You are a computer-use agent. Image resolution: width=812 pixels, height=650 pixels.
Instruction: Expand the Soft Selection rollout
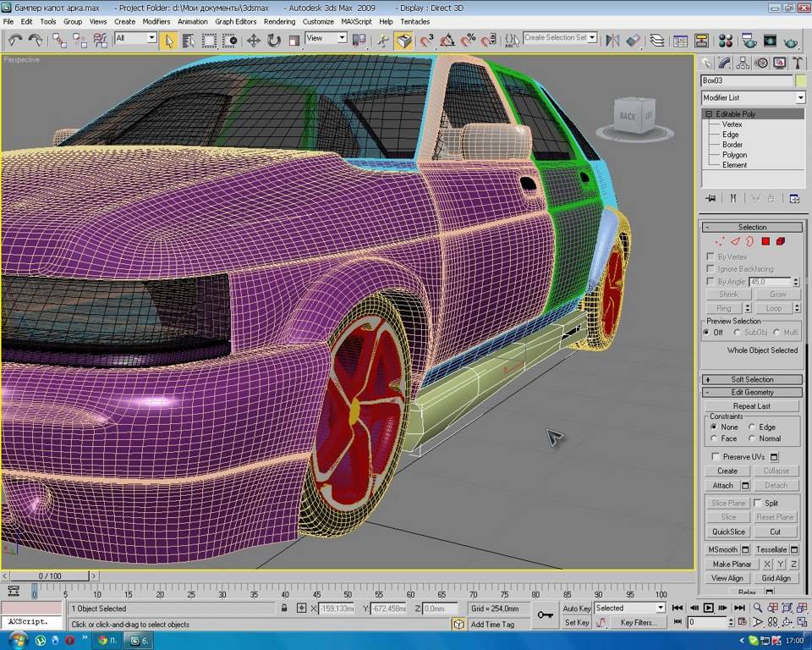point(752,379)
